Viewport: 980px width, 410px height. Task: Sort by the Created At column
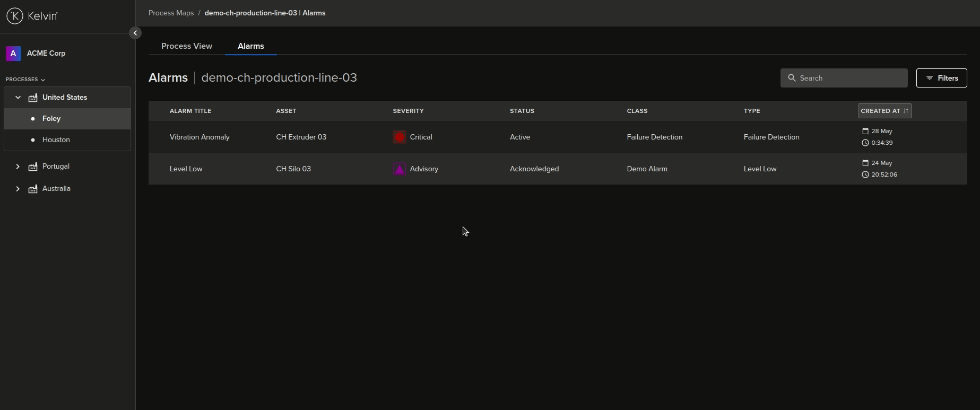[x=884, y=111]
